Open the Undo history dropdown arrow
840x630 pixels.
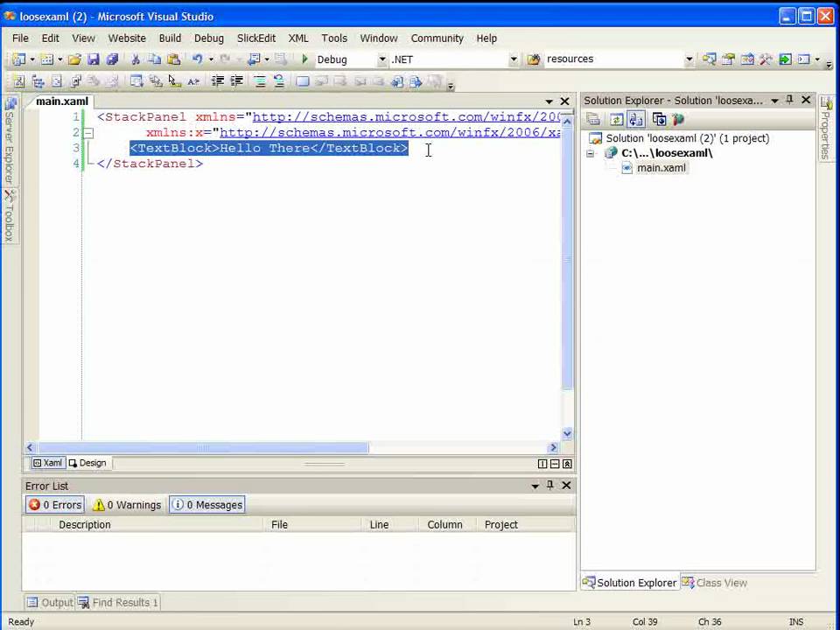pyautogui.click(x=211, y=59)
